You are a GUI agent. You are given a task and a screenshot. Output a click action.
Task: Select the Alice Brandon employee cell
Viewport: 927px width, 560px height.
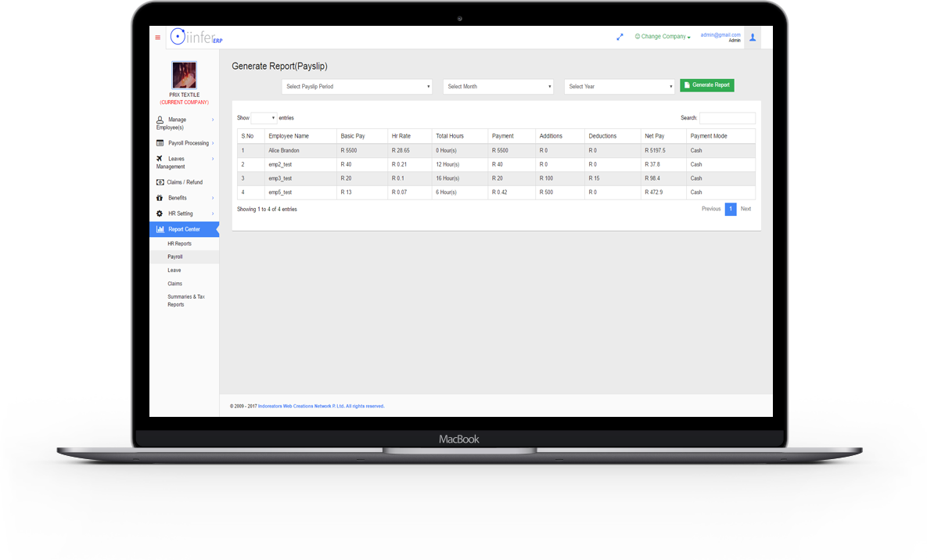tap(300, 151)
